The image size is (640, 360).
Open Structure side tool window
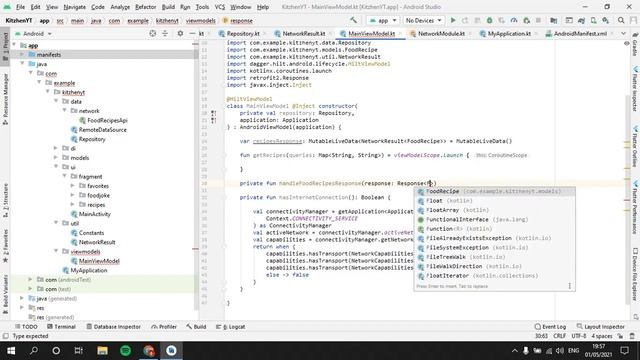pyautogui.click(x=5, y=200)
